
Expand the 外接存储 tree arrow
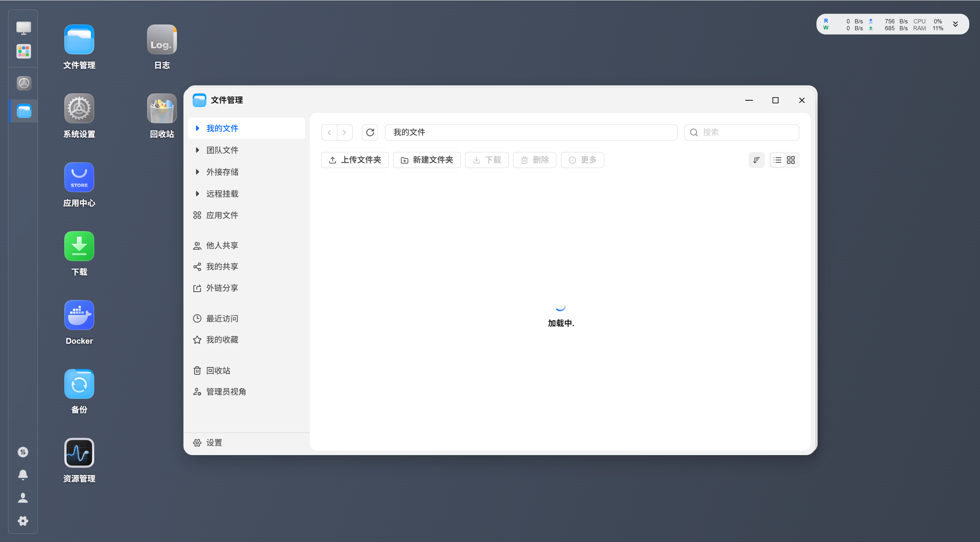click(x=197, y=172)
